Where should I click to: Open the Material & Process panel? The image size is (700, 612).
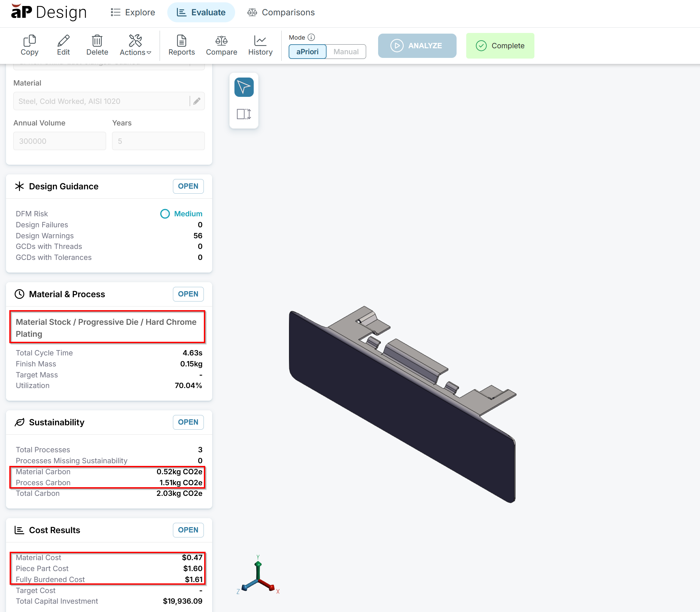click(x=188, y=294)
